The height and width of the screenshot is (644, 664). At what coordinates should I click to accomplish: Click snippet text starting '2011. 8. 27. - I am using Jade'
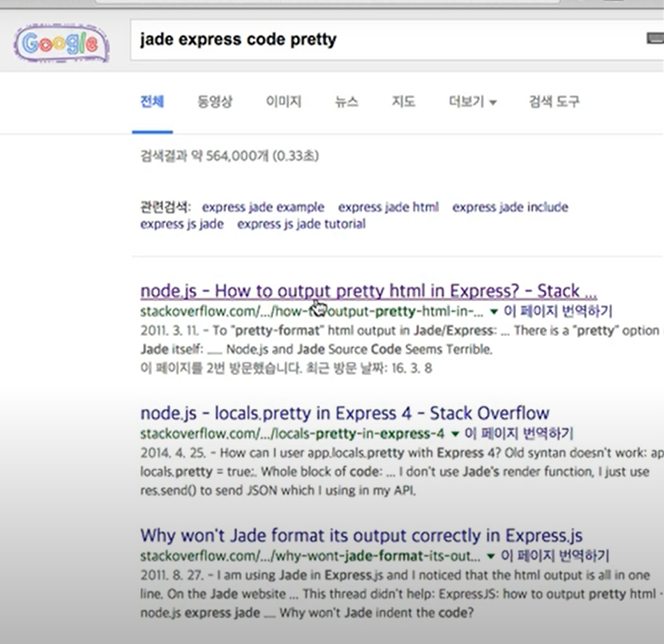[x=400, y=594]
